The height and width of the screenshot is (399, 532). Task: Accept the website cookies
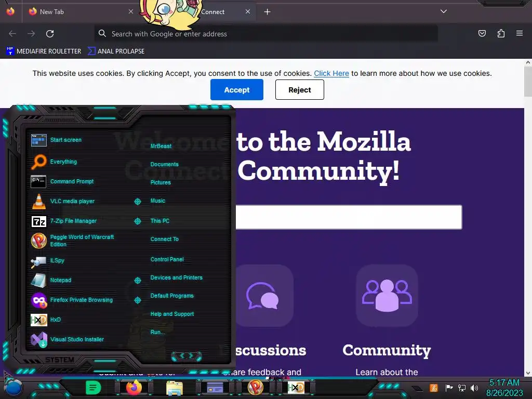tap(237, 89)
